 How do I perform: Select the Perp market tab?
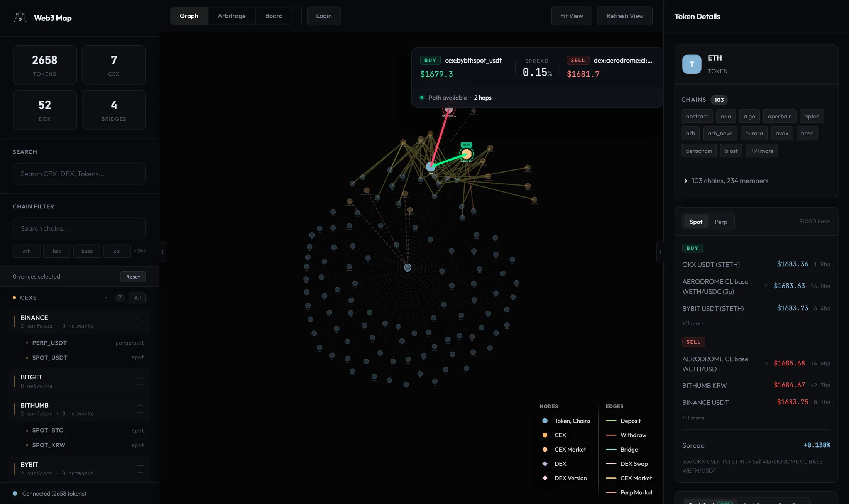point(721,222)
